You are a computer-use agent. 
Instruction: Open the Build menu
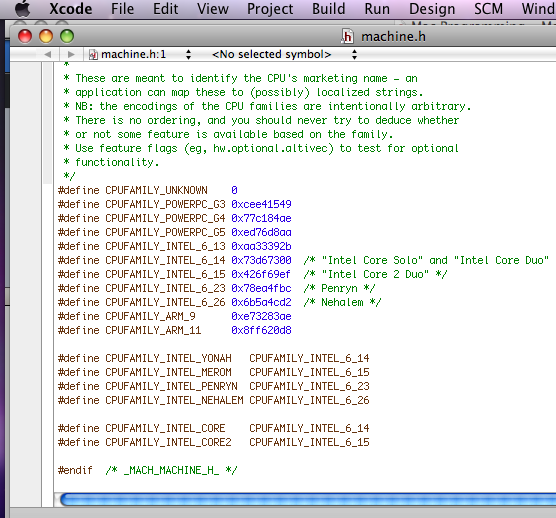[x=329, y=9]
